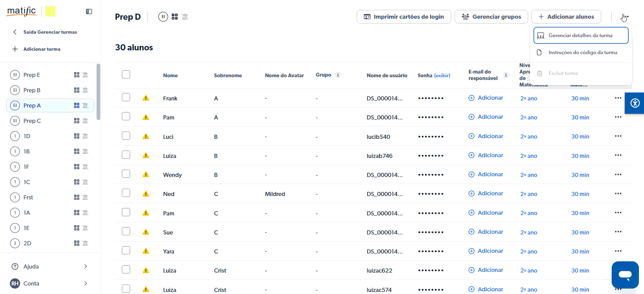Image resolution: width=644 pixels, height=294 pixels.
Task: Click Imprimir cartões de login button
Action: [x=404, y=17]
